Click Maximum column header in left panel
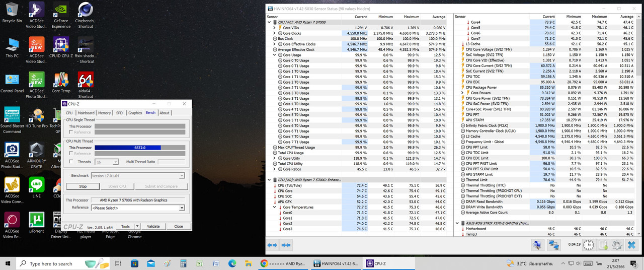Screen dimensions: 644x270 [411, 17]
